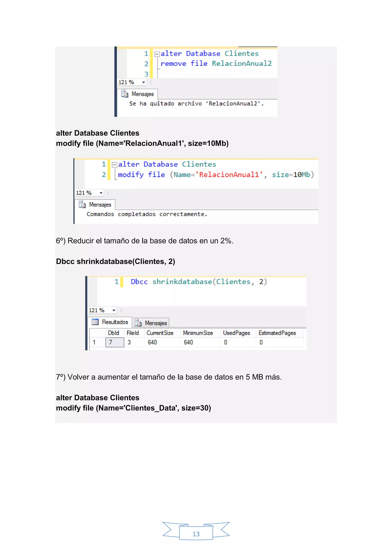The height and width of the screenshot is (554, 392).
Task: Click the Resultados grid icon
Action: point(95,322)
